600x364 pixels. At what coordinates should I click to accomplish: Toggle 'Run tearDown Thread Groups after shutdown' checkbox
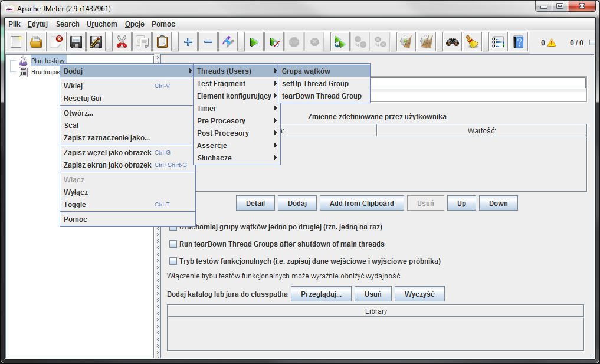pyautogui.click(x=173, y=244)
